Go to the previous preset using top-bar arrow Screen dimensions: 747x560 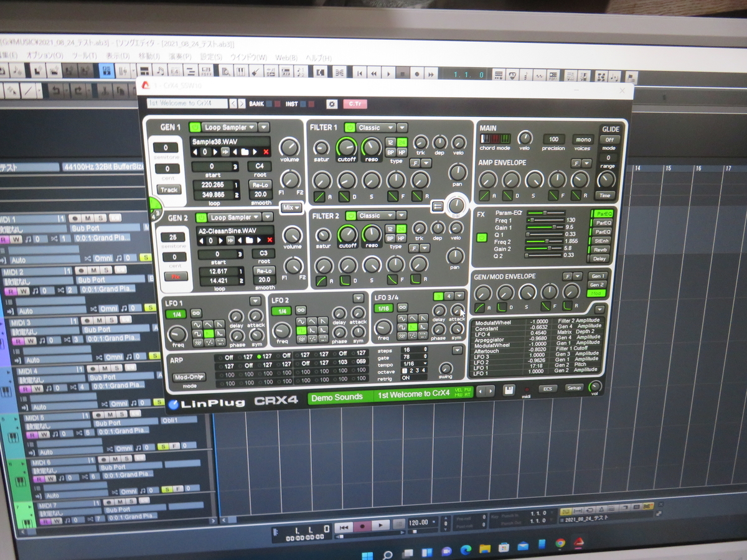(233, 104)
